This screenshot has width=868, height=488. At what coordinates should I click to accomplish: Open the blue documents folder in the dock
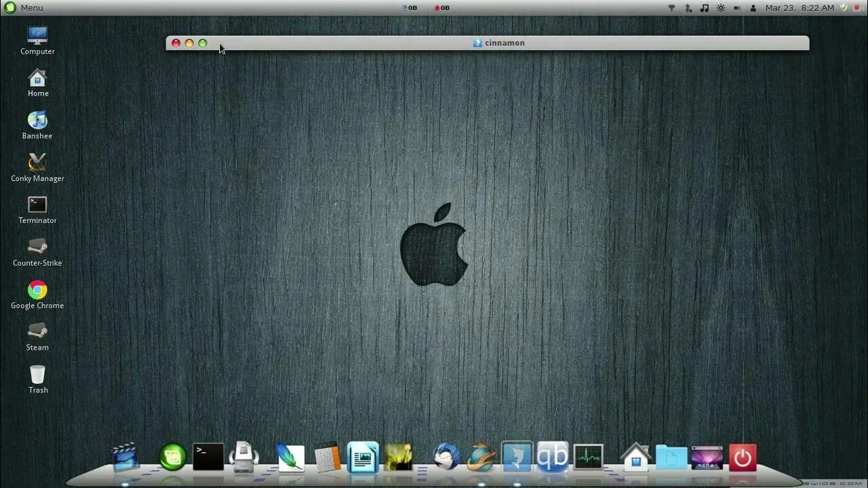tap(671, 457)
